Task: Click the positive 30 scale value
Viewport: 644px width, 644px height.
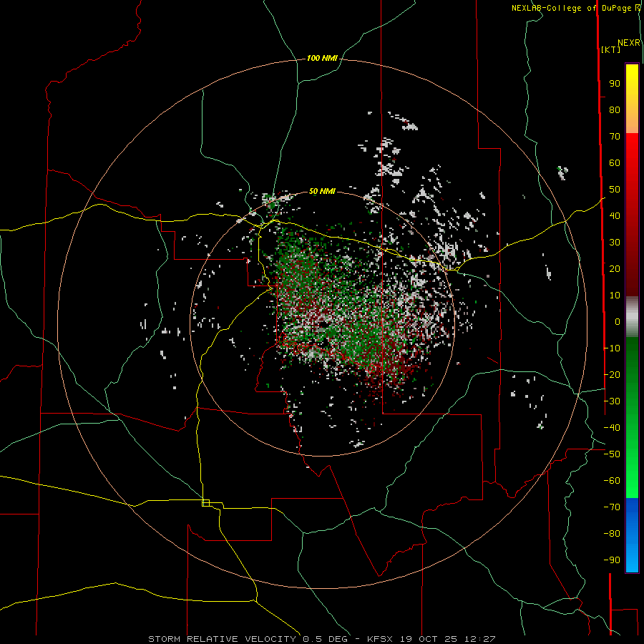Action: 615,243
